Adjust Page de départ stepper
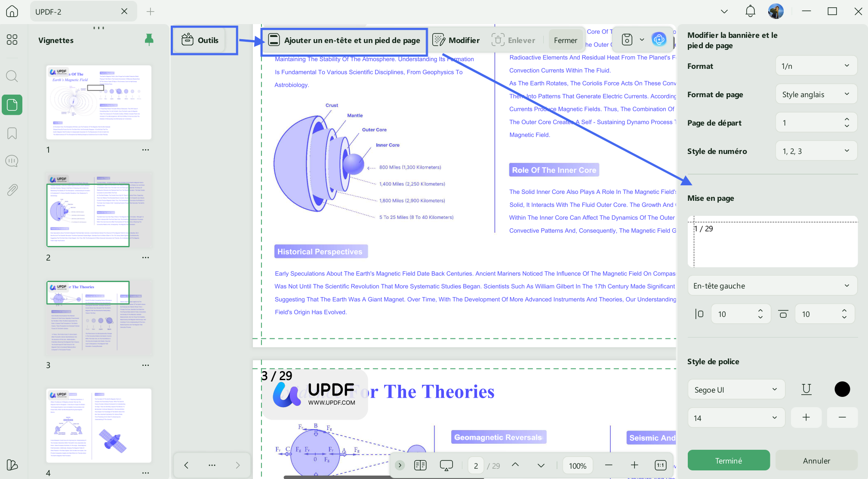The image size is (868, 479). 846,123
